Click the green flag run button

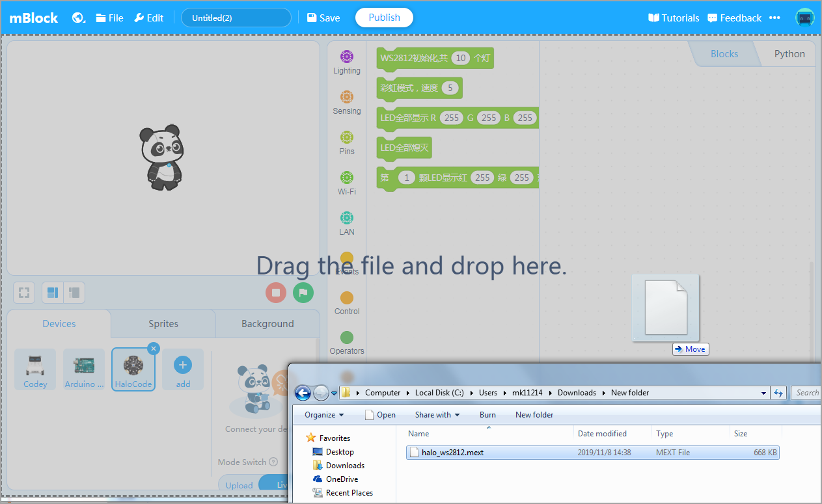click(303, 293)
